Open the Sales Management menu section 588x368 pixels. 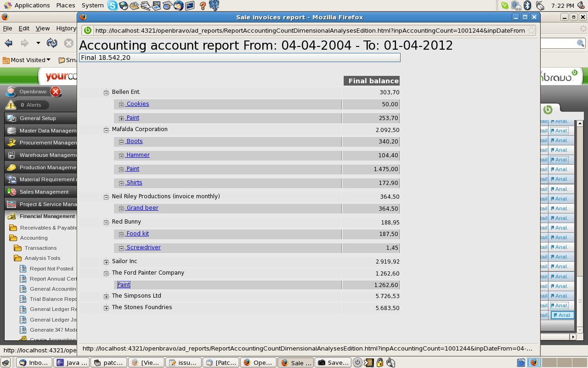tap(44, 192)
